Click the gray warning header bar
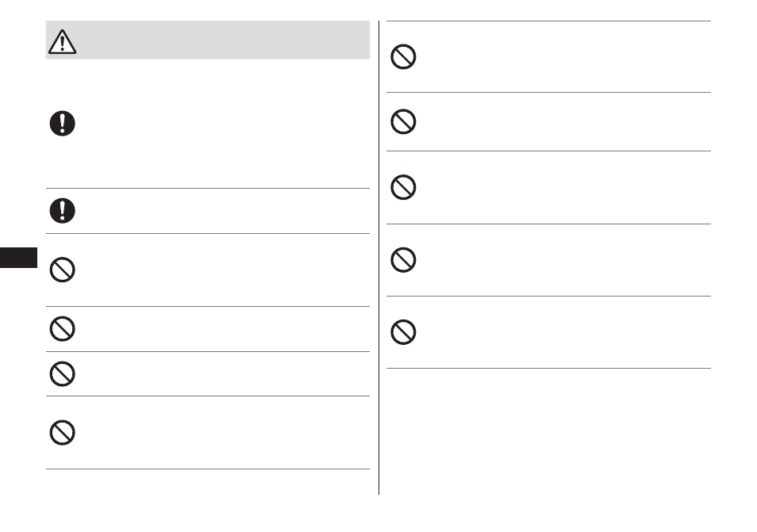 (x=208, y=40)
